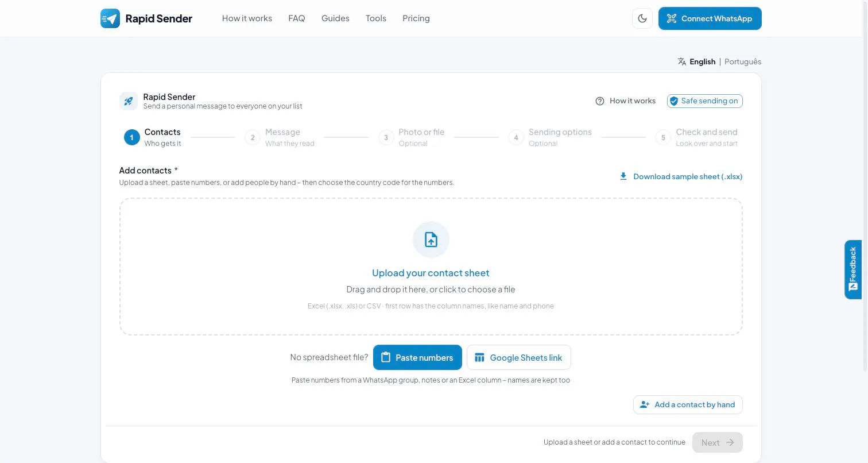Select English language

pyautogui.click(x=703, y=61)
